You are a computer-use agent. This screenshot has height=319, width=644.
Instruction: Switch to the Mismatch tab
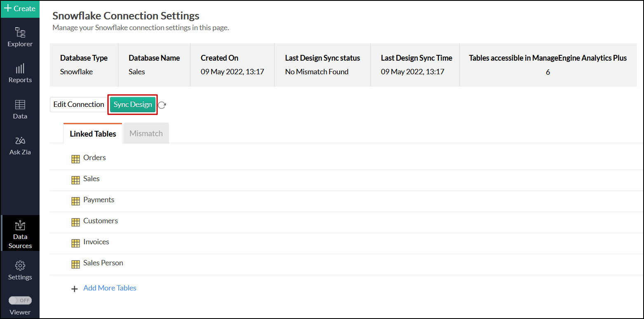(x=146, y=133)
